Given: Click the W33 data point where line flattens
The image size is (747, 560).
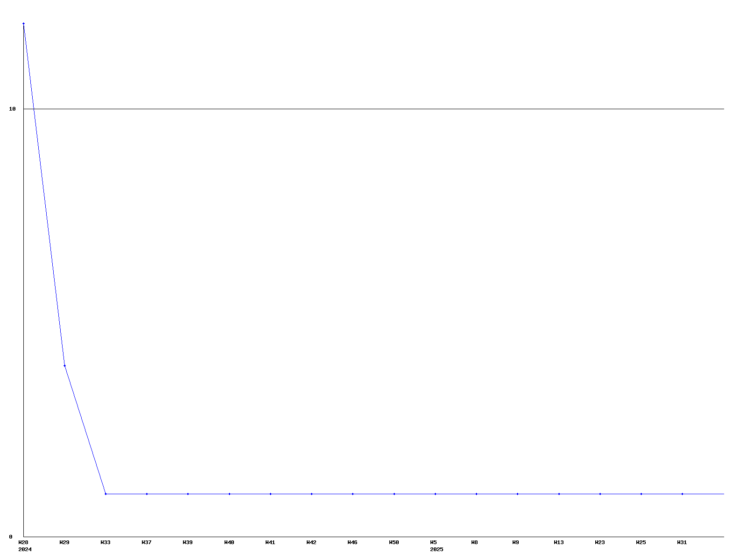Looking at the screenshot, I should pyautogui.click(x=106, y=494).
